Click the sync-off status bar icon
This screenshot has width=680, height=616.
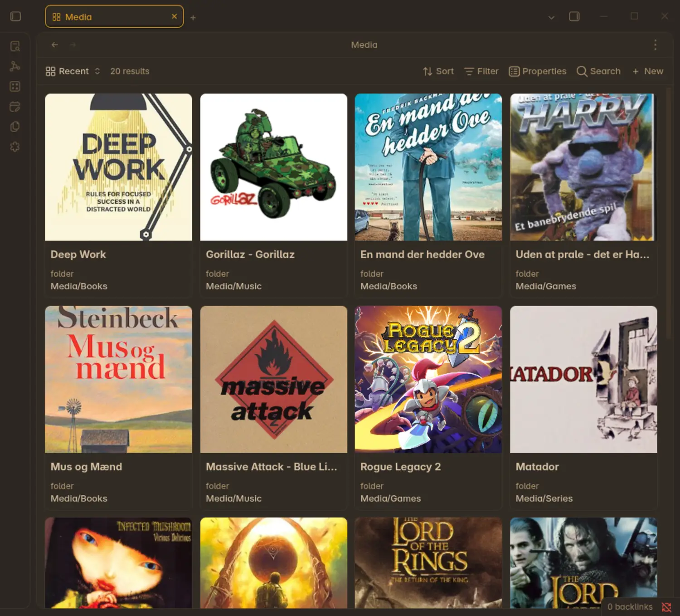(x=666, y=607)
